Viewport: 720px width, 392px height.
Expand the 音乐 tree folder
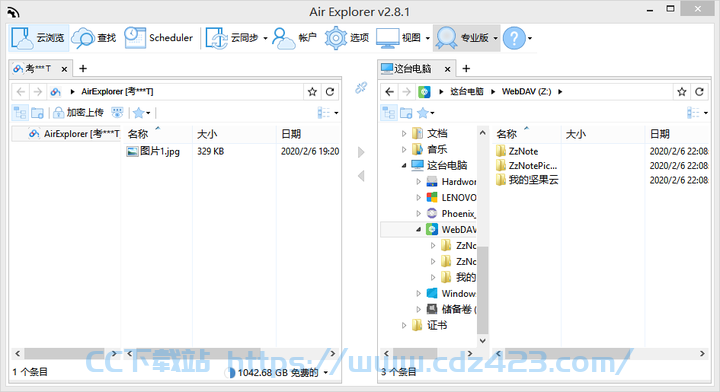(x=404, y=150)
